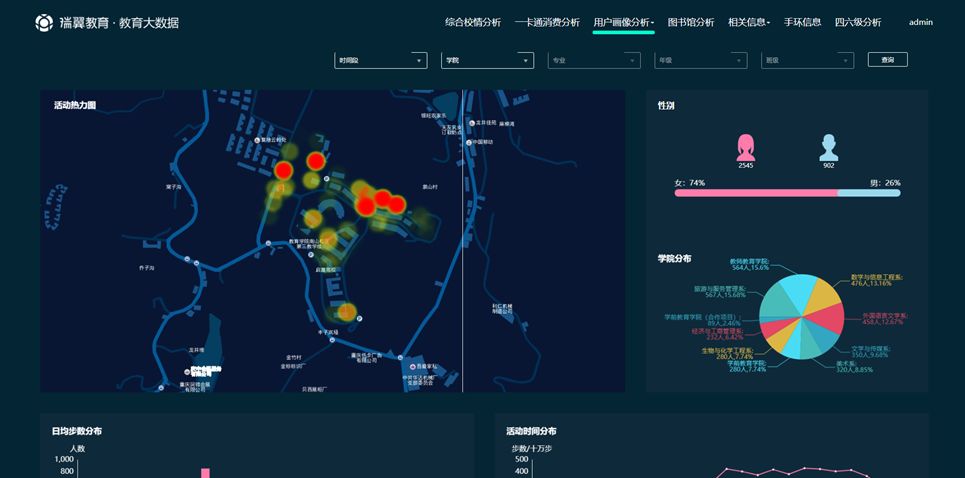Click the isolated yellow heat spot near 半子高级

click(x=346, y=312)
